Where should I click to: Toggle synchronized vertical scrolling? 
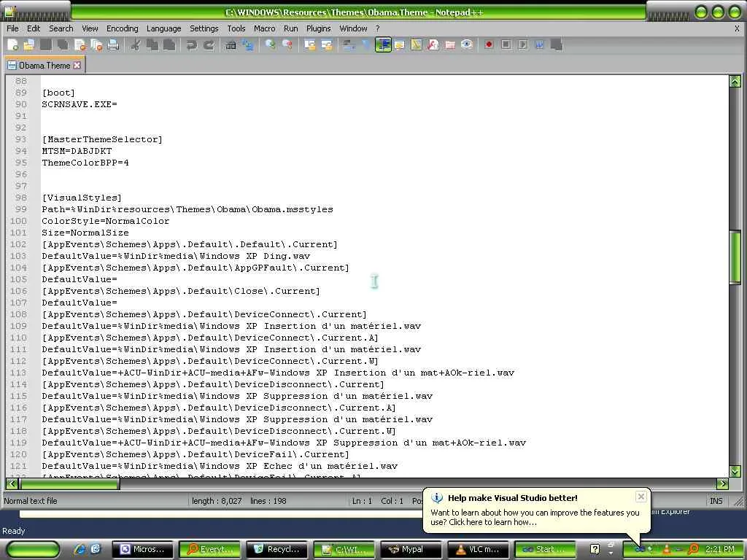(x=309, y=44)
